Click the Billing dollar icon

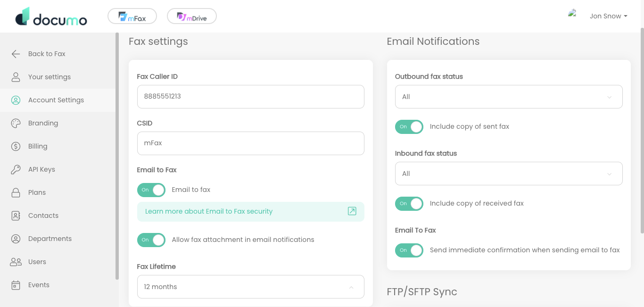pyautogui.click(x=16, y=146)
